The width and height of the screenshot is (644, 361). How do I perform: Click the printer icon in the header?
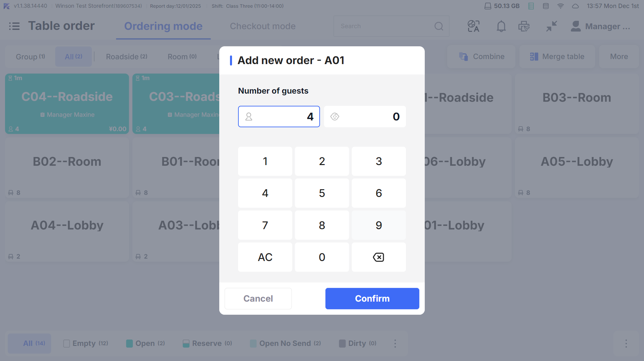point(524,26)
